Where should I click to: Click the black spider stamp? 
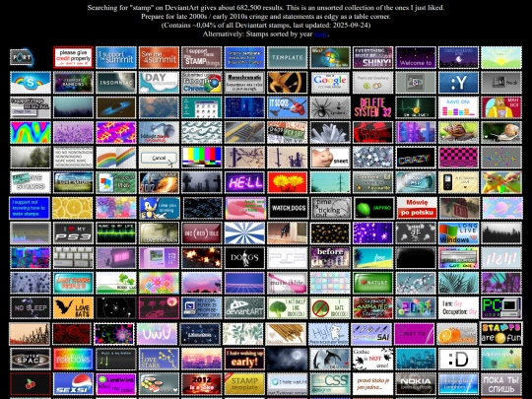[x=330, y=108]
